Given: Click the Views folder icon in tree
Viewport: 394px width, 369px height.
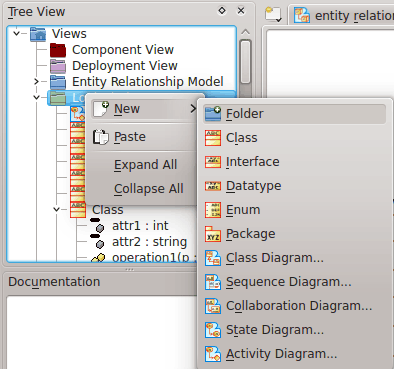Looking at the screenshot, I should coord(38,34).
